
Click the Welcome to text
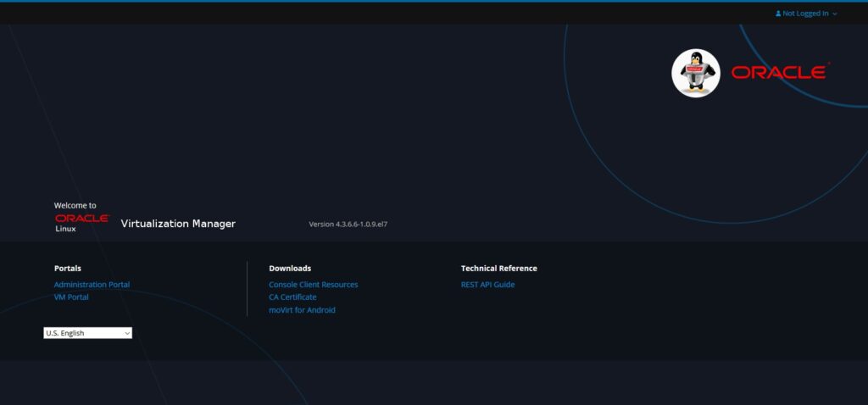click(x=75, y=205)
